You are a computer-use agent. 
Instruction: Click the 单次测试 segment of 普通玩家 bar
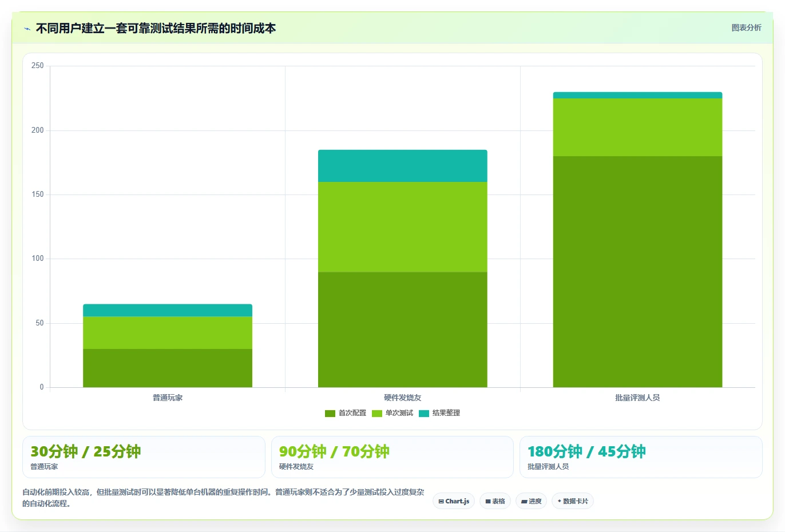coord(168,332)
